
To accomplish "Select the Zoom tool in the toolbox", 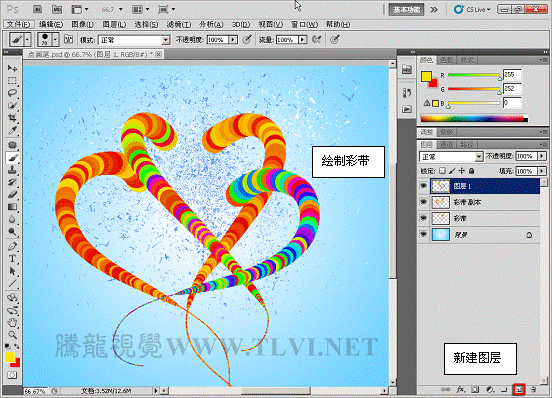I will tap(12, 335).
